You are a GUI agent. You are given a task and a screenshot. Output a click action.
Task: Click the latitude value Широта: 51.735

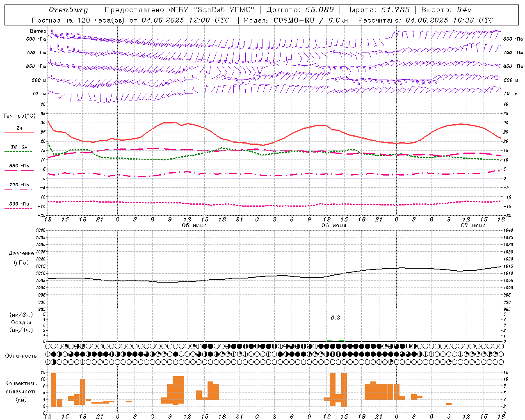(377, 10)
